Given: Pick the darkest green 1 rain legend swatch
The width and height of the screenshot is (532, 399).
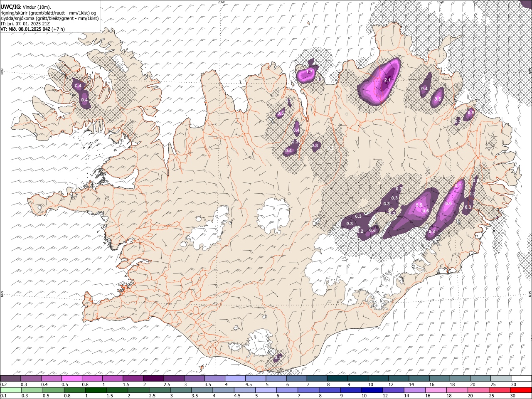Looking at the screenshot, I should coord(96,390).
